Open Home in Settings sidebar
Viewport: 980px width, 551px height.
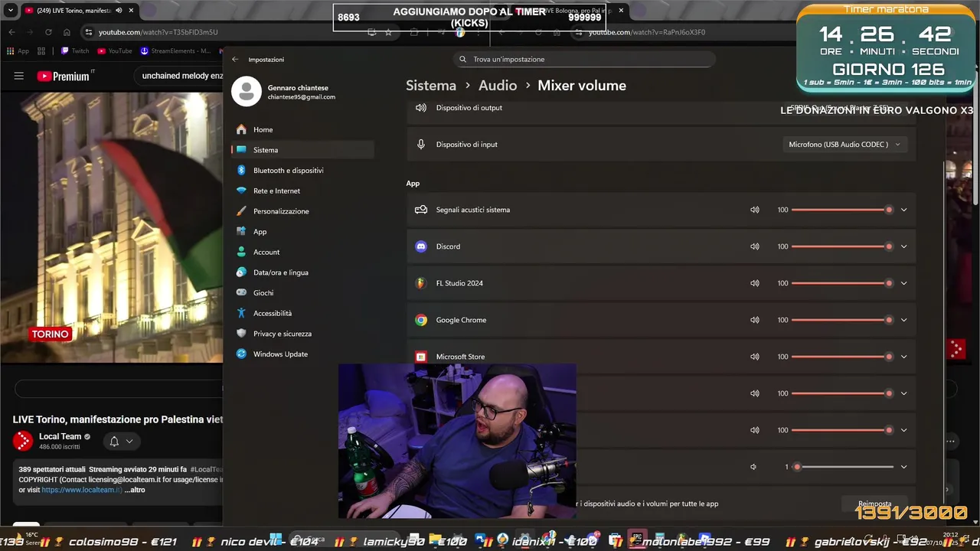[x=263, y=129]
